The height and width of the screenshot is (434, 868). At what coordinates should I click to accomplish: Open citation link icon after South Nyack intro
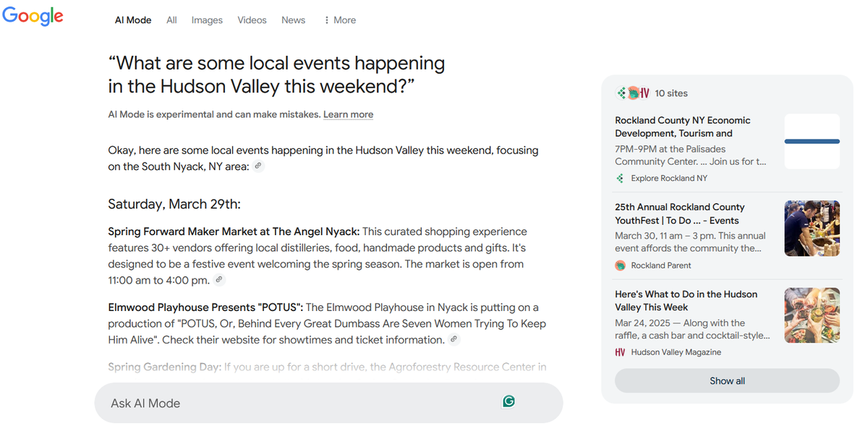click(x=258, y=166)
